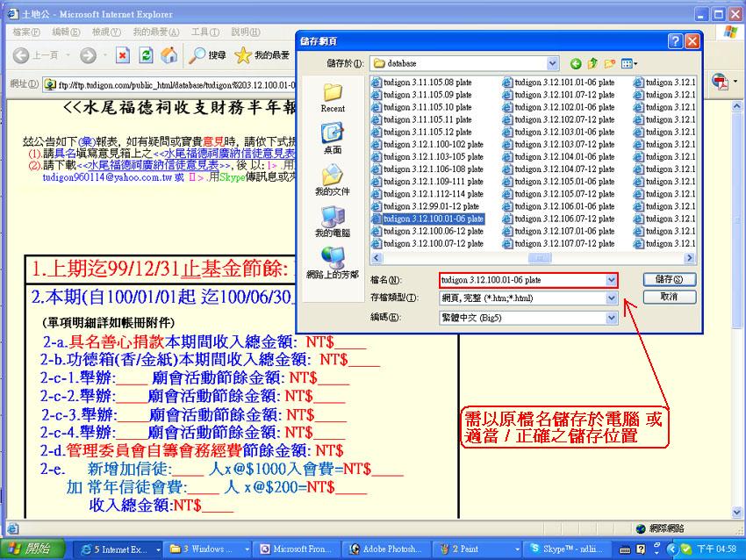Expand the 存檔類型 file type dropdown
This screenshot has height=560, width=746.
click(x=612, y=298)
